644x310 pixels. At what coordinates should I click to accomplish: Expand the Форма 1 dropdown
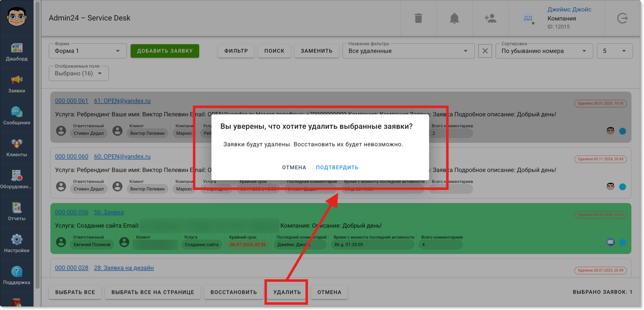pos(88,51)
